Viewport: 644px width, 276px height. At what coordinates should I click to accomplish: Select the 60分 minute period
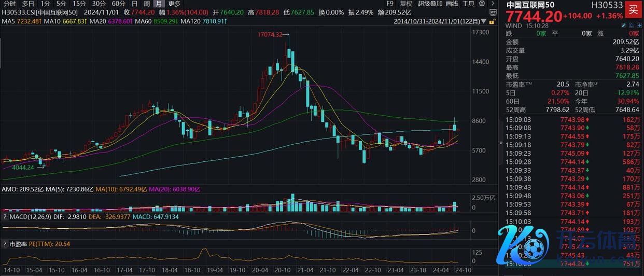(118, 4)
